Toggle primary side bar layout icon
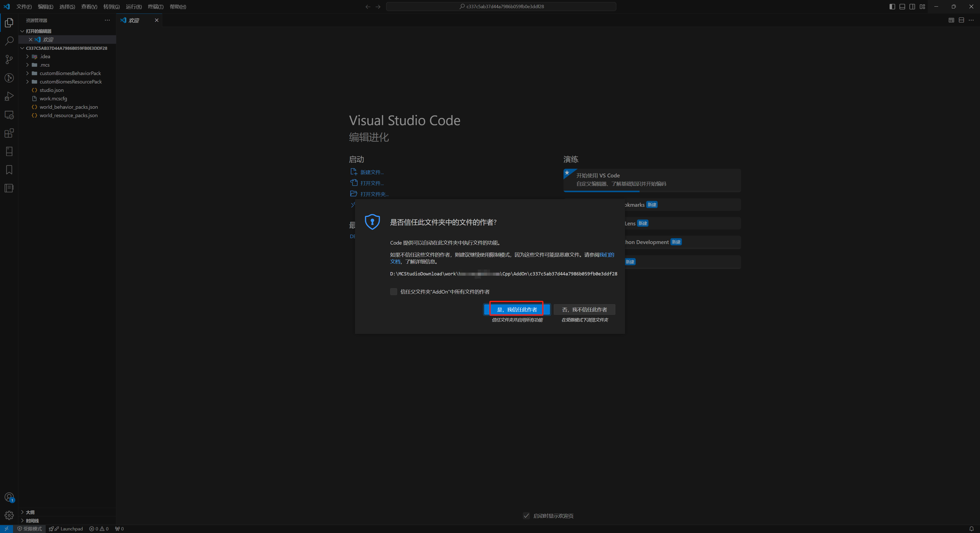This screenshot has width=980, height=533. [x=892, y=6]
